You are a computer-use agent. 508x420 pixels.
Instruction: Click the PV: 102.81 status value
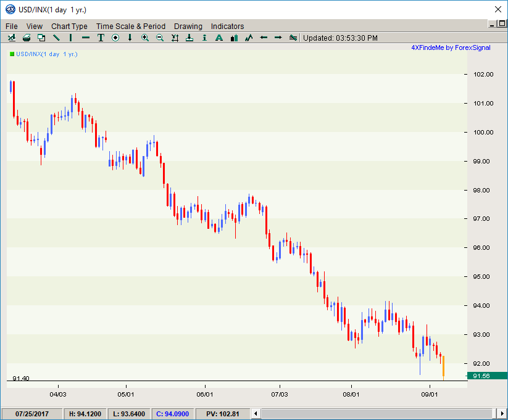tap(223, 414)
